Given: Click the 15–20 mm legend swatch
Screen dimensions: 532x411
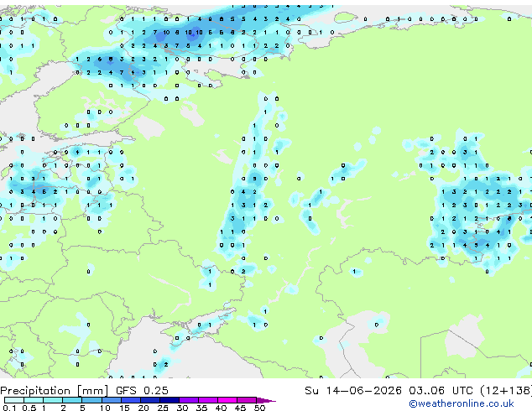Looking at the screenshot, I should (x=130, y=400).
